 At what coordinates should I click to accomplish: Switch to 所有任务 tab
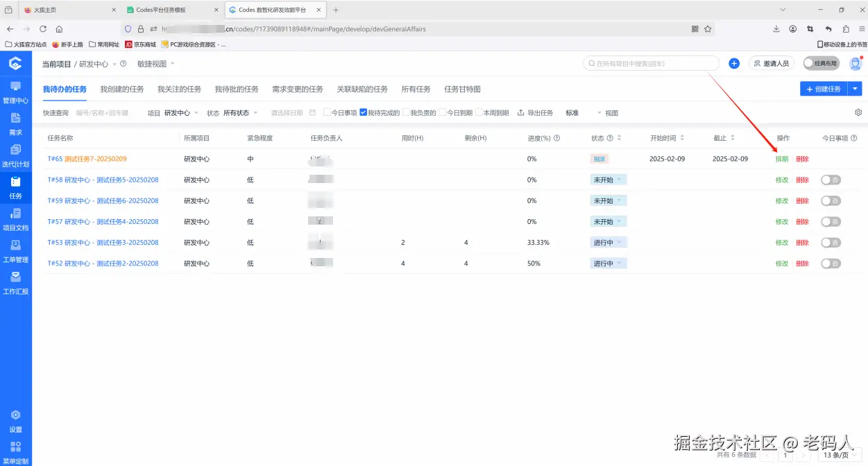[x=416, y=89]
